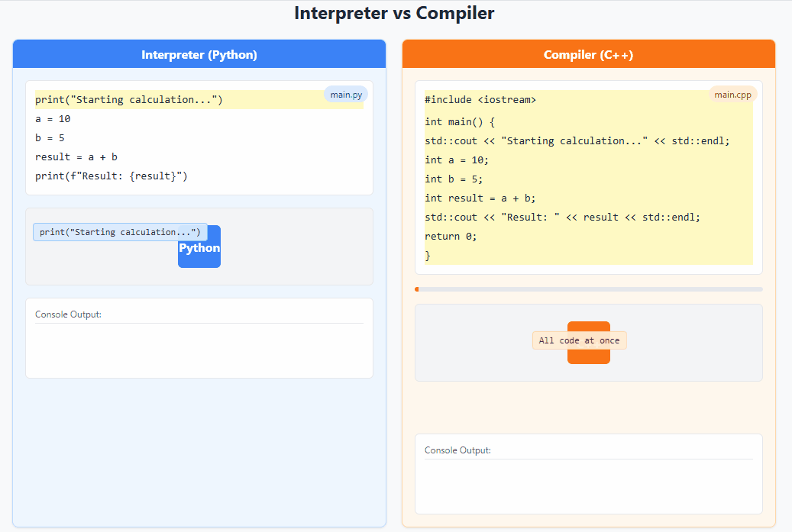792x532 pixels.
Task: Select the Compiler (C++) header
Action: click(588, 54)
